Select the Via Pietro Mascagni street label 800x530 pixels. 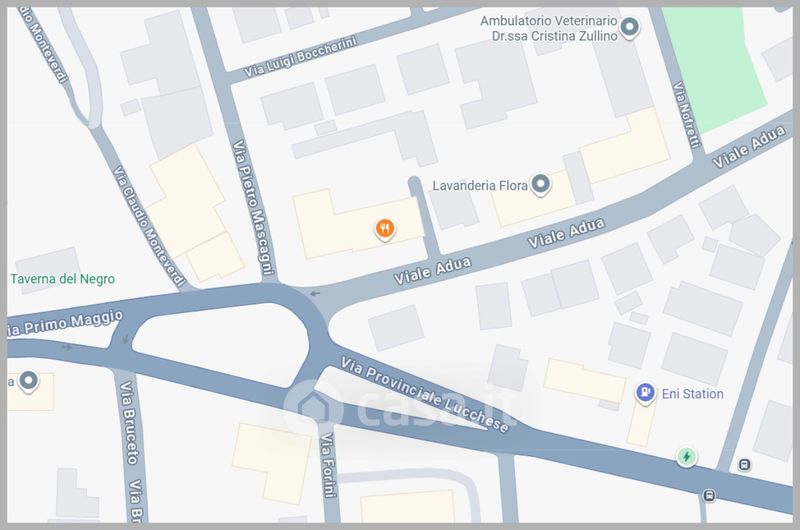[254, 208]
